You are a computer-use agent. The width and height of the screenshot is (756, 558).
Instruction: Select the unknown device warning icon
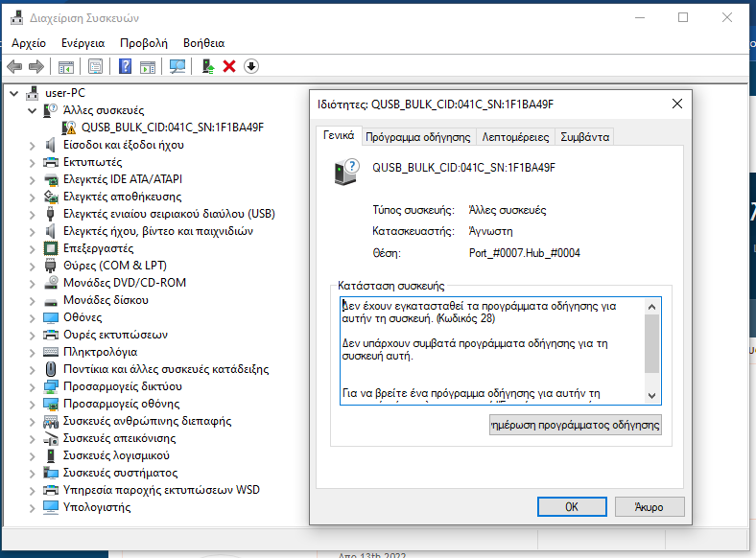[69, 128]
